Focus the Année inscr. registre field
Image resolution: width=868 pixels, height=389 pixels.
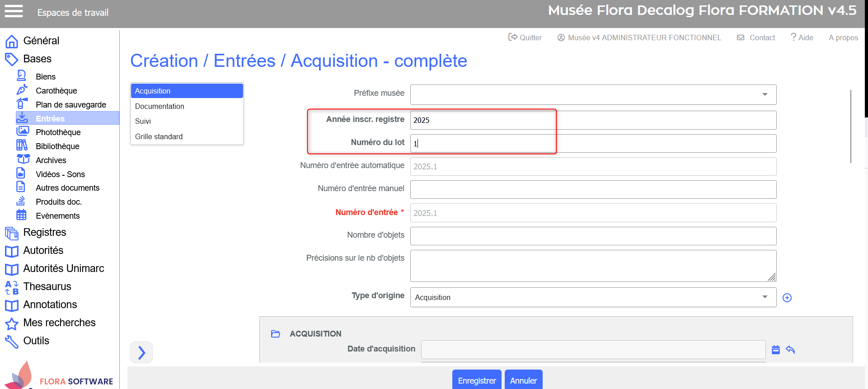coord(593,120)
